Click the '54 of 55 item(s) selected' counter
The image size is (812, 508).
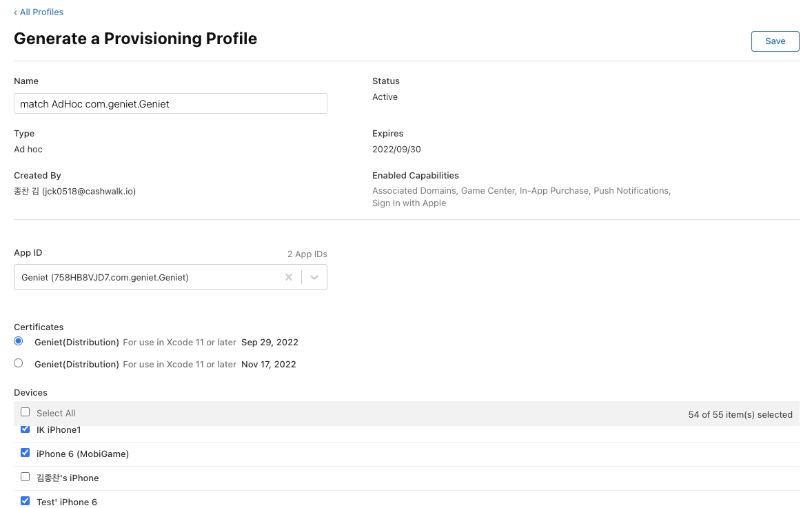click(x=740, y=414)
